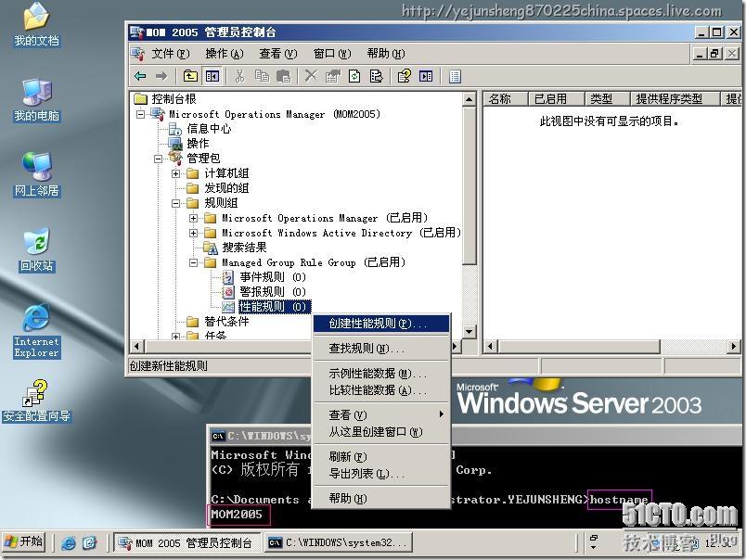Collapse the 规则组 tree node
The width and height of the screenshot is (746, 560).
point(175,203)
